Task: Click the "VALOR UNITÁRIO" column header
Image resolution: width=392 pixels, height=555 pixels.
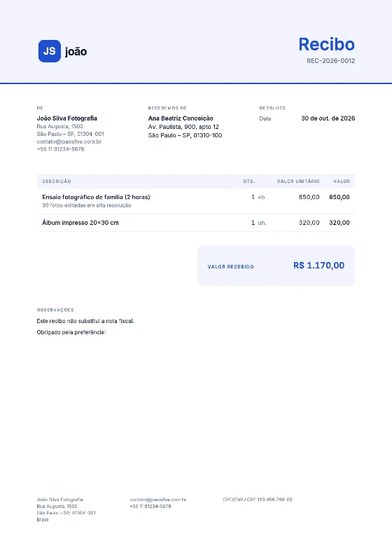Action: (x=298, y=181)
